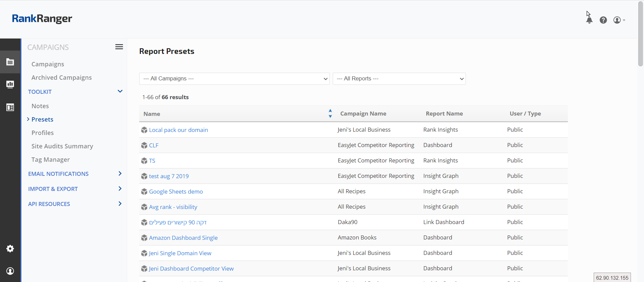This screenshot has width=644, height=282.
Task: Open the notifications bell icon
Action: pos(589,20)
